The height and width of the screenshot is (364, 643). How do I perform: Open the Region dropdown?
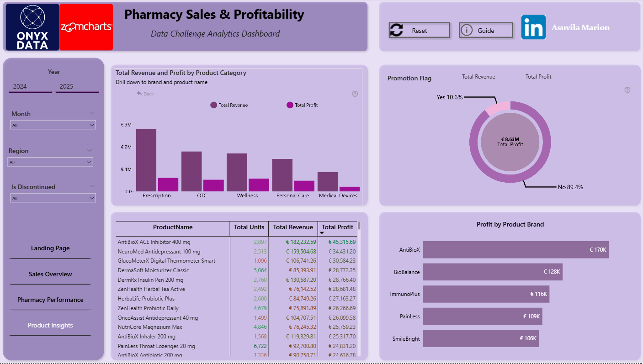click(50, 162)
